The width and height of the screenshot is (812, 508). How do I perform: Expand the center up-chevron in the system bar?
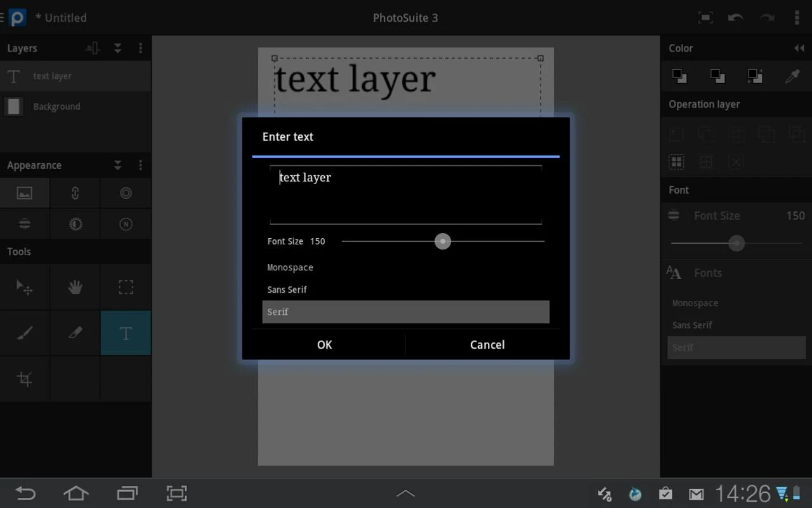(405, 493)
